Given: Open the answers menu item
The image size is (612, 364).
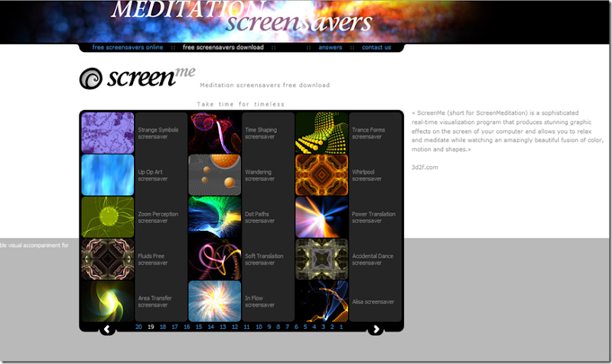Looking at the screenshot, I should point(330,47).
